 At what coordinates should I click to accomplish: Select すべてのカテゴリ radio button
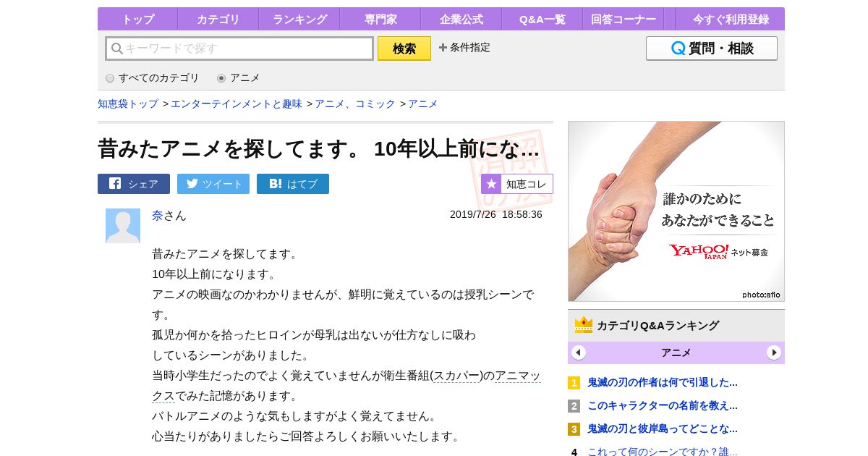click(x=110, y=78)
